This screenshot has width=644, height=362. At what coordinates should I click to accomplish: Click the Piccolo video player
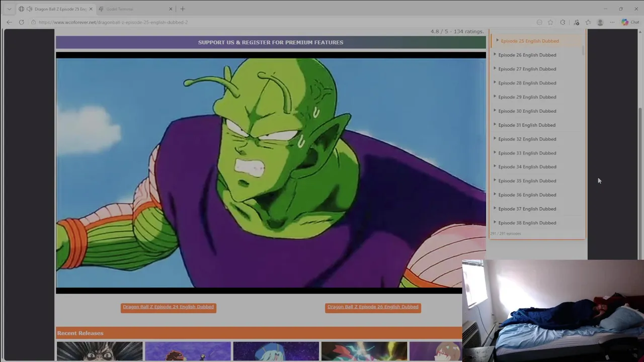point(271,172)
